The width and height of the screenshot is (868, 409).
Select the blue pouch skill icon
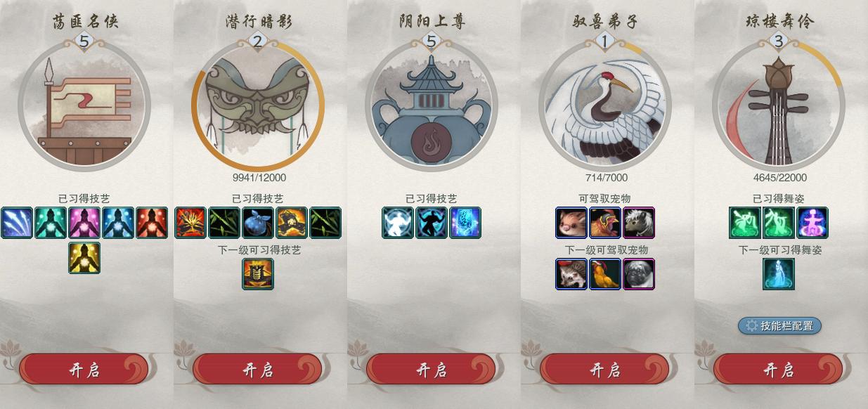[x=258, y=223]
